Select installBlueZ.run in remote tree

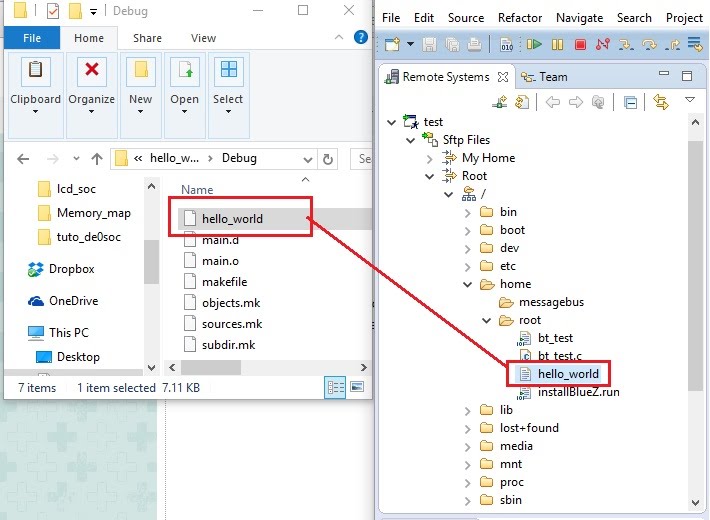tap(569, 392)
